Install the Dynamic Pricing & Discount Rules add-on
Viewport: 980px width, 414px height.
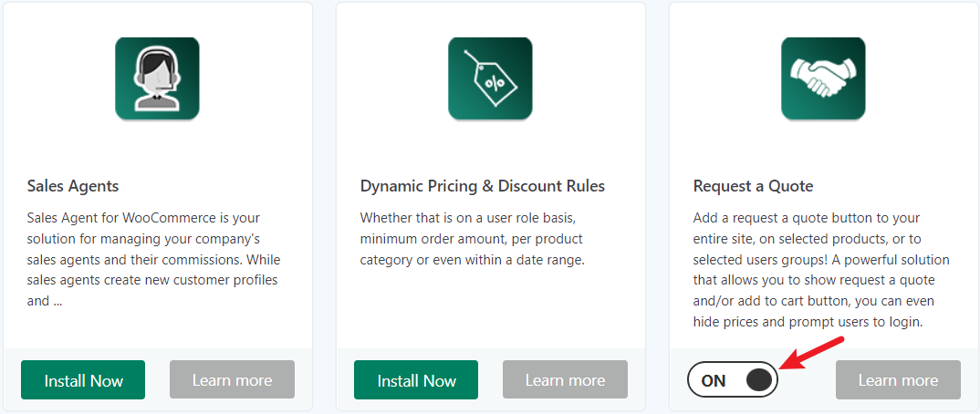[415, 379]
